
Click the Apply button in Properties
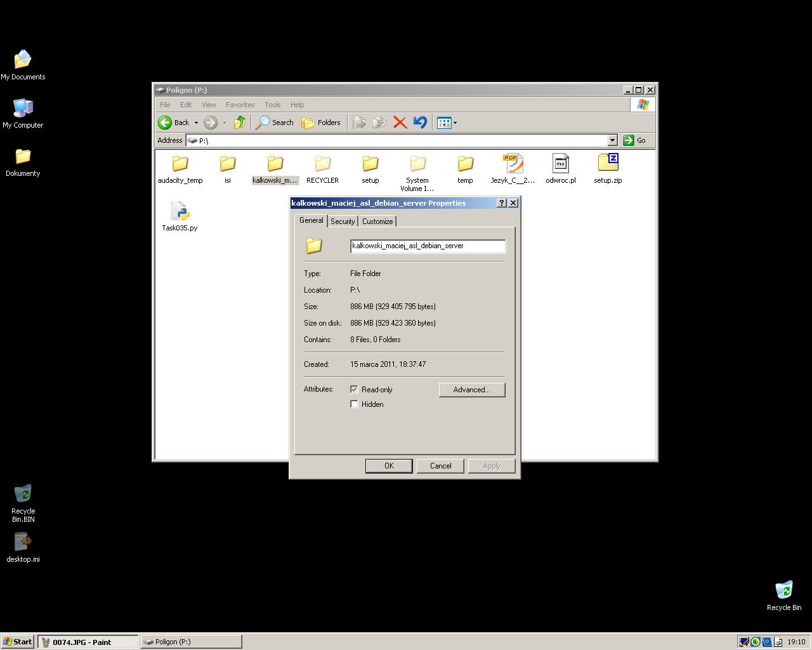click(x=492, y=466)
